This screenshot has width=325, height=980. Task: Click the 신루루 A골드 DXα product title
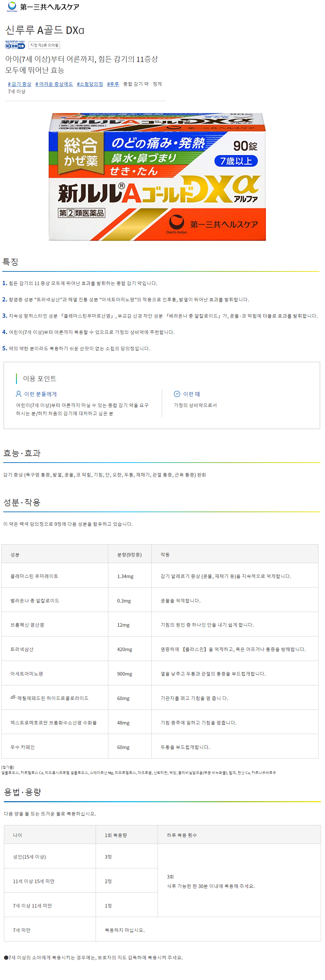click(44, 30)
